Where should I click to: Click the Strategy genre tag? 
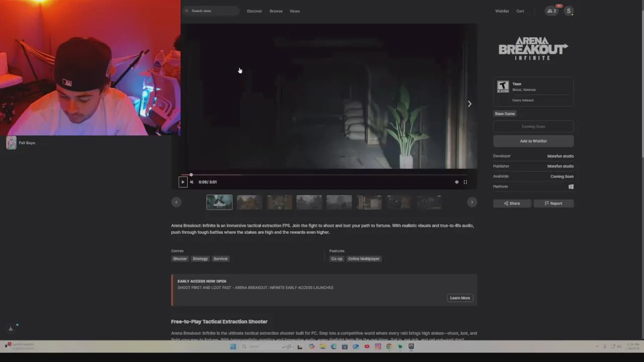200,259
